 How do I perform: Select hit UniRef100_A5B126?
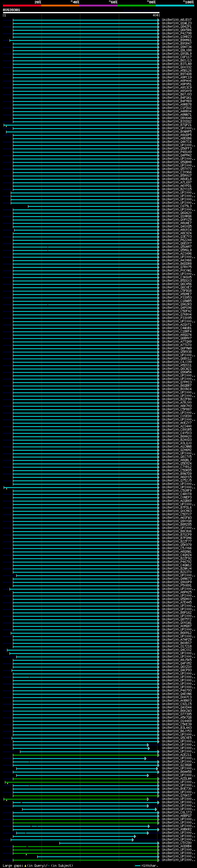pos(176,71)
